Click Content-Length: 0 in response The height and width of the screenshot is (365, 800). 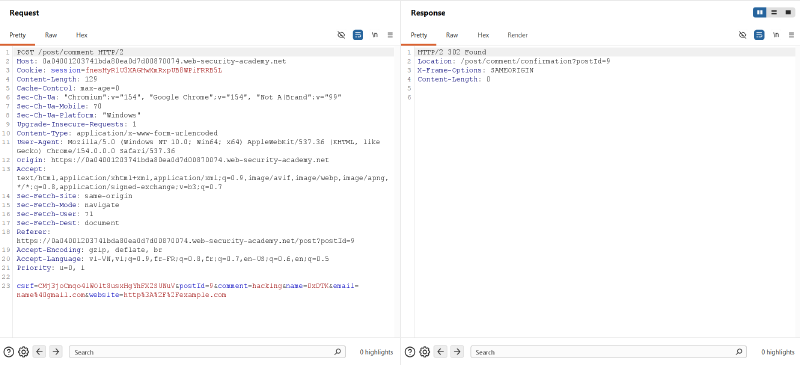(x=454, y=79)
